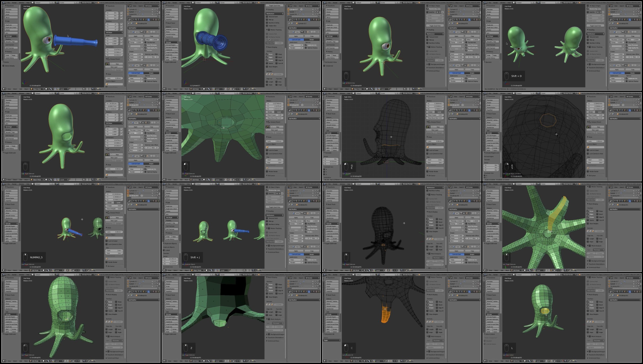Viewport: 643px width, 364px height.
Task: Expand Background Images panel in star-tentacle frame
Action: tap(597, 261)
